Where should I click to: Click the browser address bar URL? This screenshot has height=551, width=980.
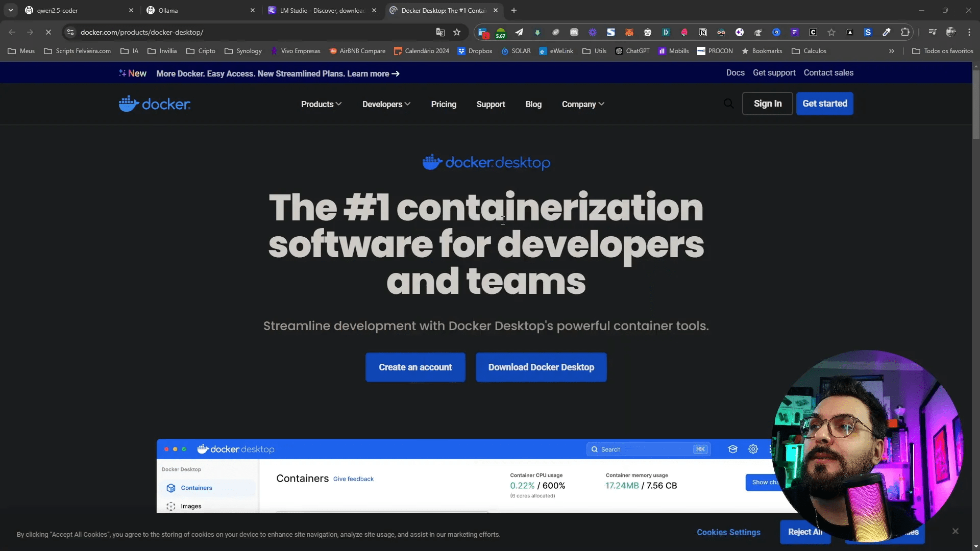pos(142,32)
